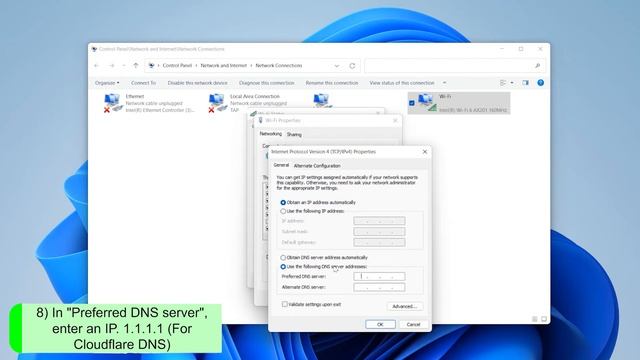Screen dimensions: 640x360
Task: Click Cancel in IPv4 Properties
Action: (413, 324)
